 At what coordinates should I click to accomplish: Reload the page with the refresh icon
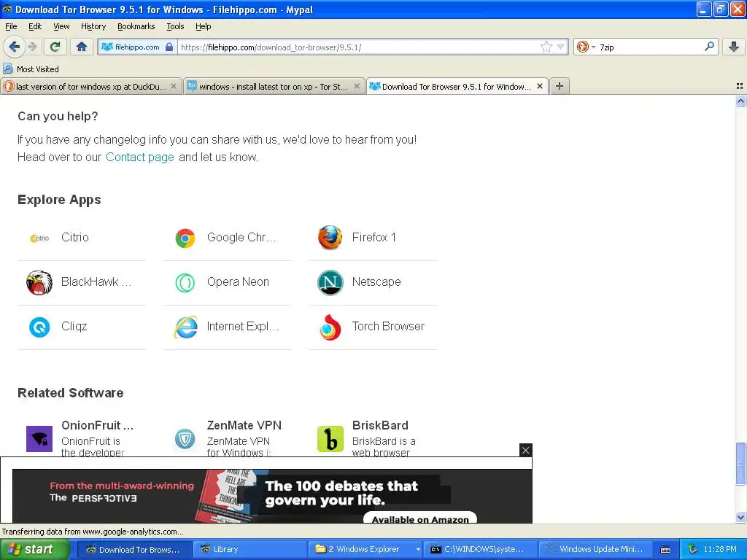click(x=55, y=47)
